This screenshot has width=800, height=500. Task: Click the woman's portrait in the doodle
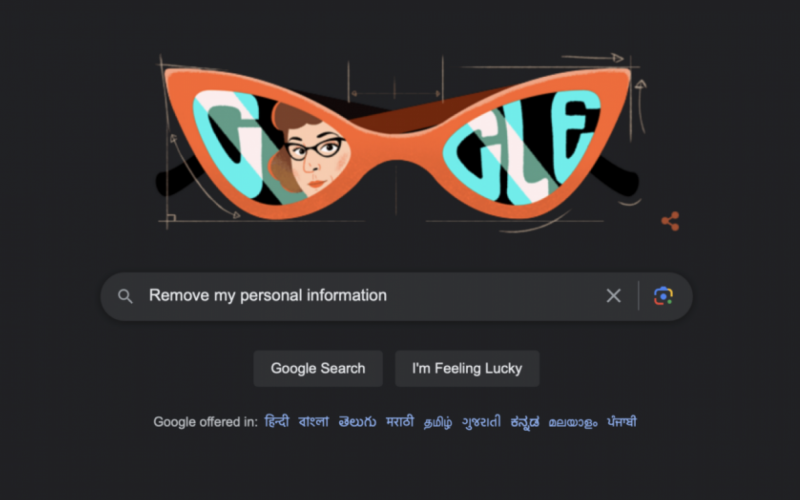coord(309,150)
